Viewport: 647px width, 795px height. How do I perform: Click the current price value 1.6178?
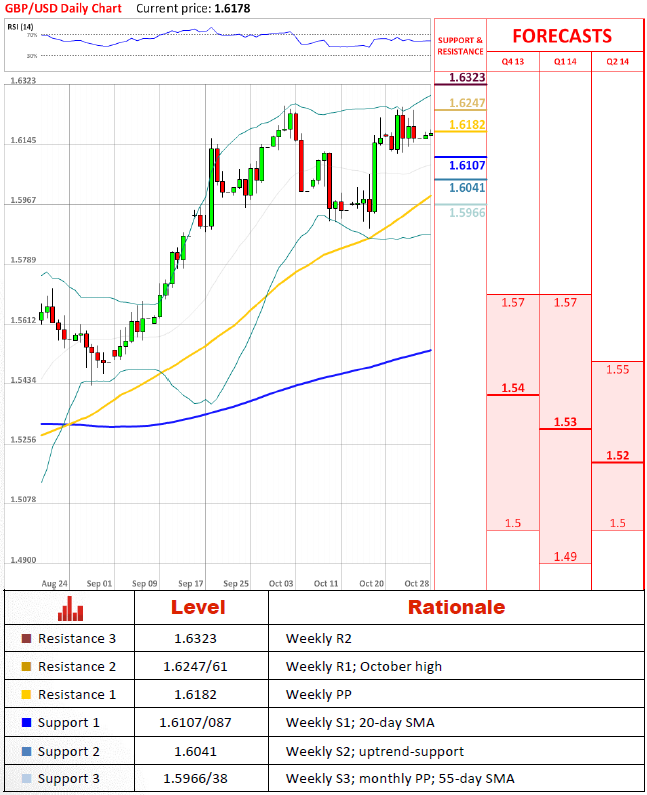pyautogui.click(x=232, y=9)
